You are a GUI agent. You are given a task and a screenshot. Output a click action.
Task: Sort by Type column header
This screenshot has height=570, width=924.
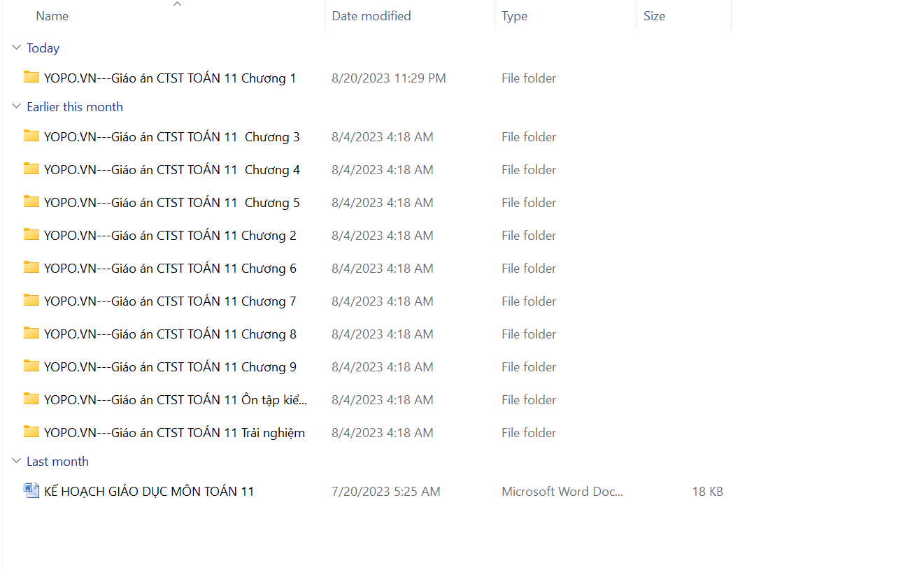(514, 16)
